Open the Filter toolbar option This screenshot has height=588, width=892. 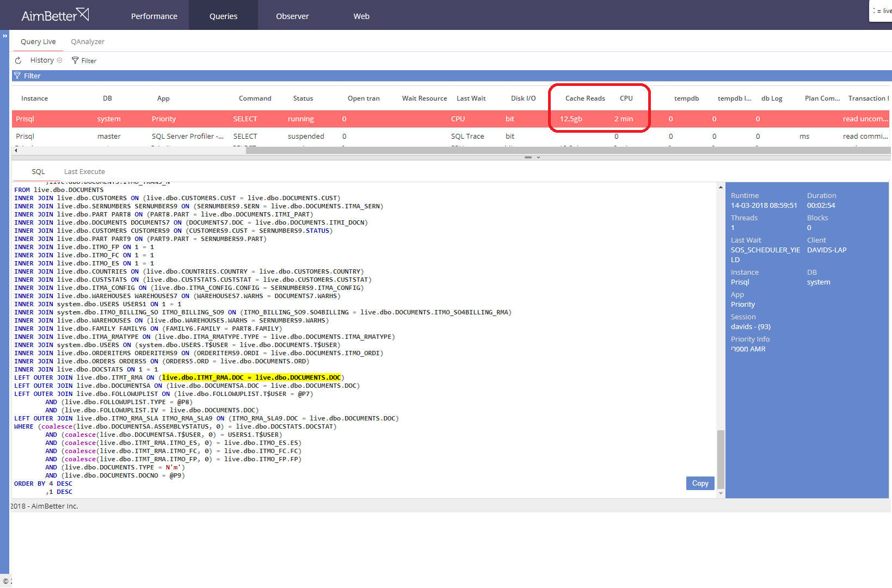pos(84,60)
